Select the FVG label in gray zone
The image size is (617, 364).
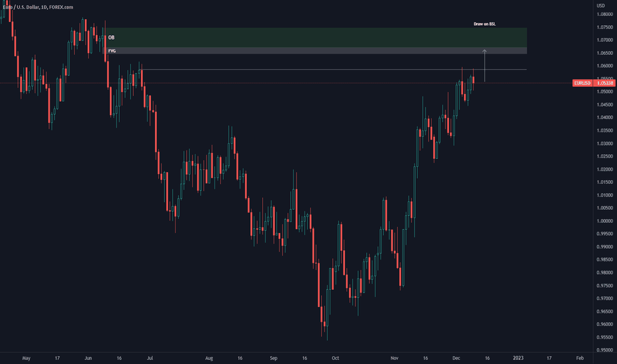112,51
